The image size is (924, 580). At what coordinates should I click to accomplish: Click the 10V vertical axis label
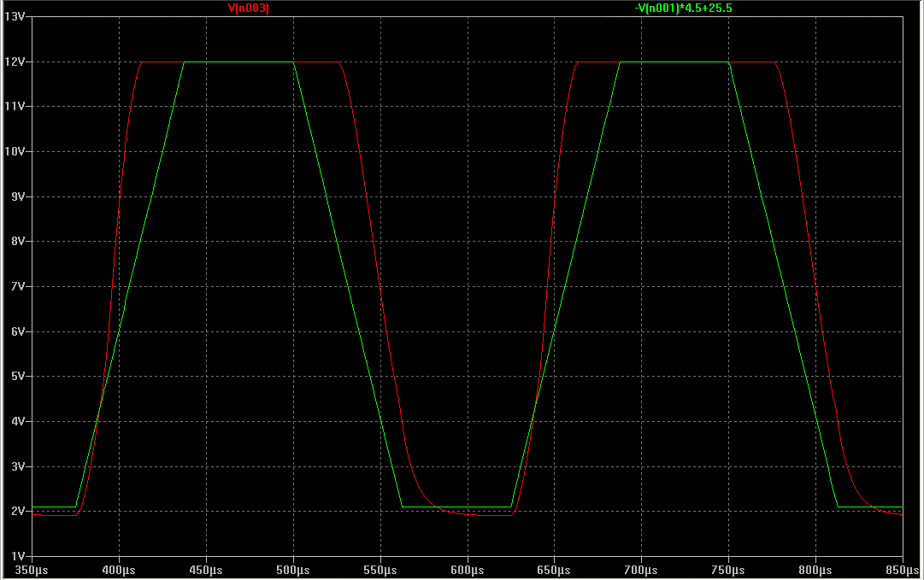pyautogui.click(x=15, y=151)
